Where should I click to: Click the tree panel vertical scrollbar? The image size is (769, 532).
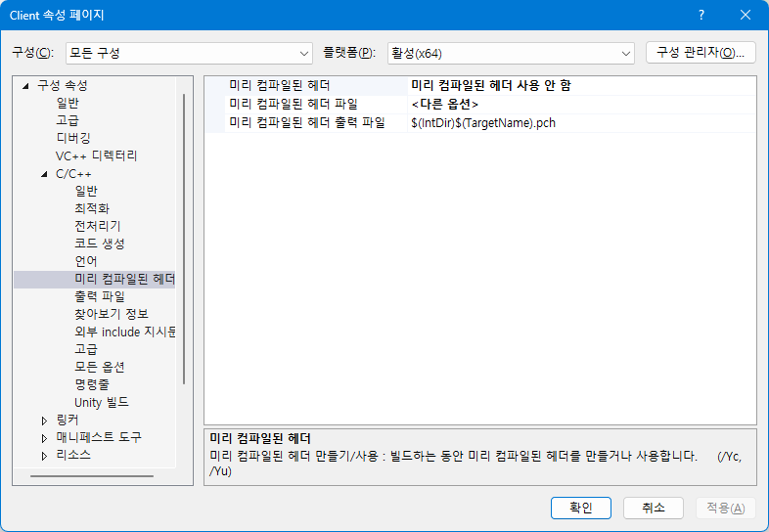184,239
